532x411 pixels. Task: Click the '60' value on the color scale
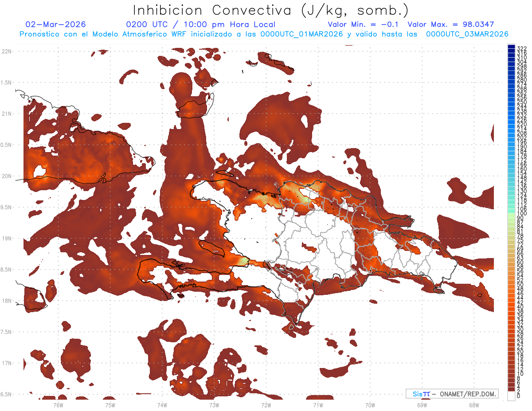520,262
